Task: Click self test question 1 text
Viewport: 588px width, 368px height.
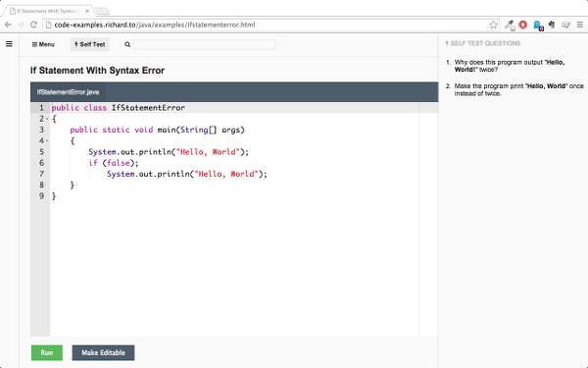Action: click(x=510, y=66)
